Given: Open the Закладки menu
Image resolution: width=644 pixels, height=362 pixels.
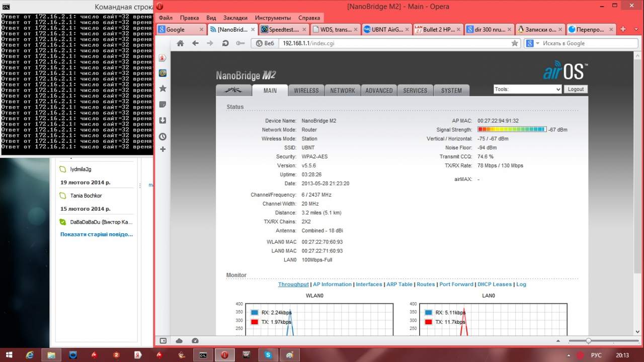Looking at the screenshot, I should tap(235, 18).
